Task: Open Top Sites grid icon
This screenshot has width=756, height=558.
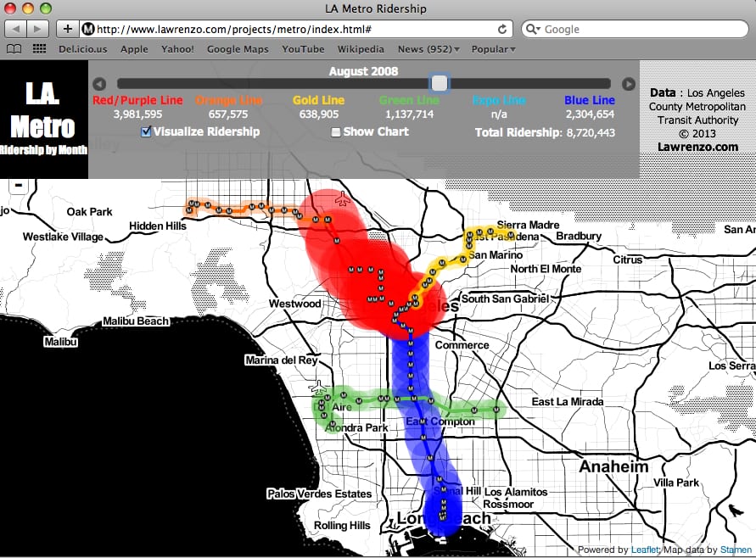Action: pos(40,49)
